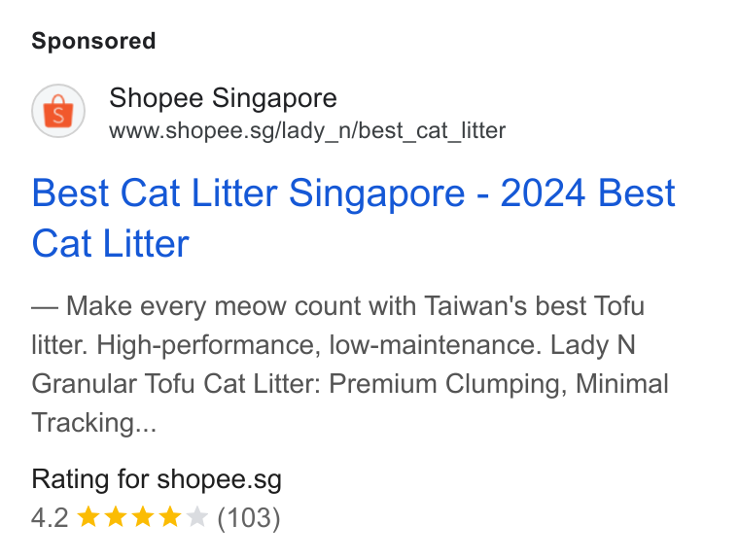Click the Shopee shopping bag logo icon
739x560 pixels.
pyautogui.click(x=58, y=111)
